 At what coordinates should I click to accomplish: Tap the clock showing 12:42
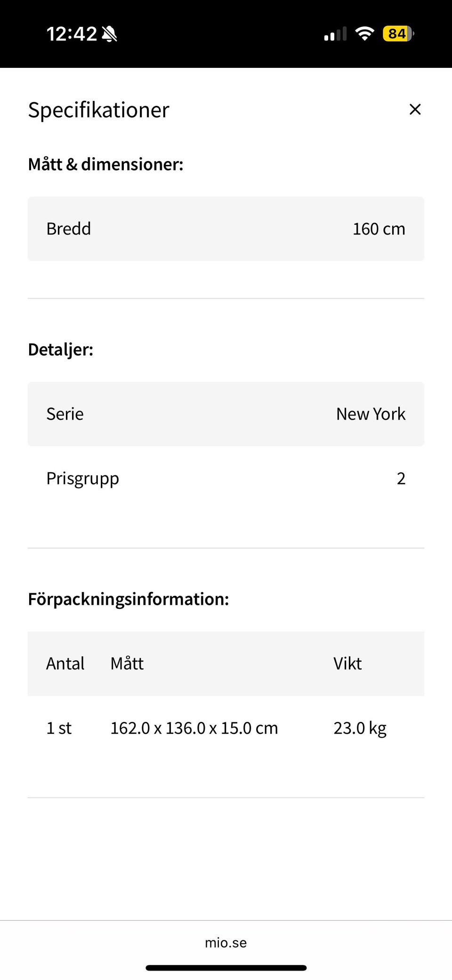72,34
